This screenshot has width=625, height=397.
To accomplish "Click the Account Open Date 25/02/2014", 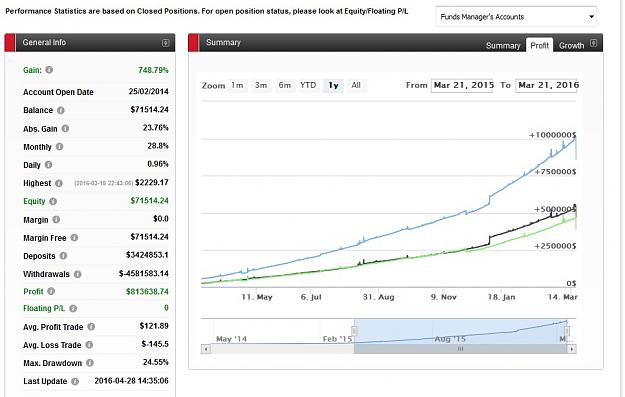I will (x=148, y=92).
